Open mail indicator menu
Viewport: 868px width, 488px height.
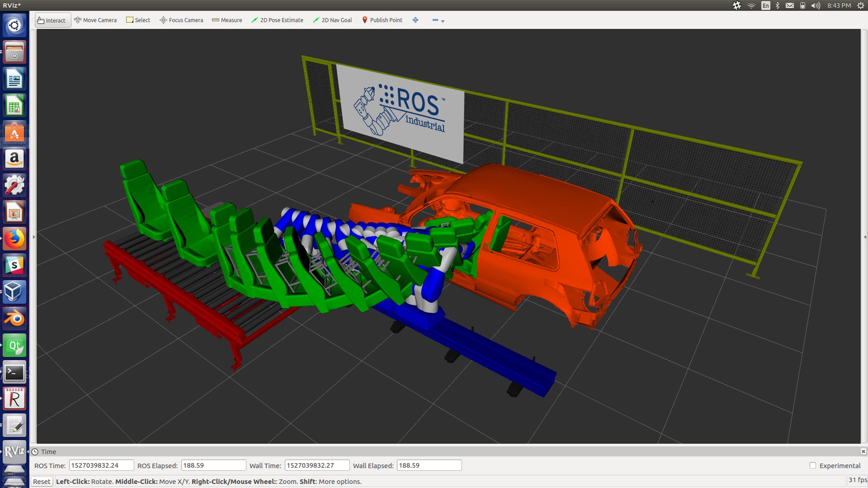click(x=790, y=5)
